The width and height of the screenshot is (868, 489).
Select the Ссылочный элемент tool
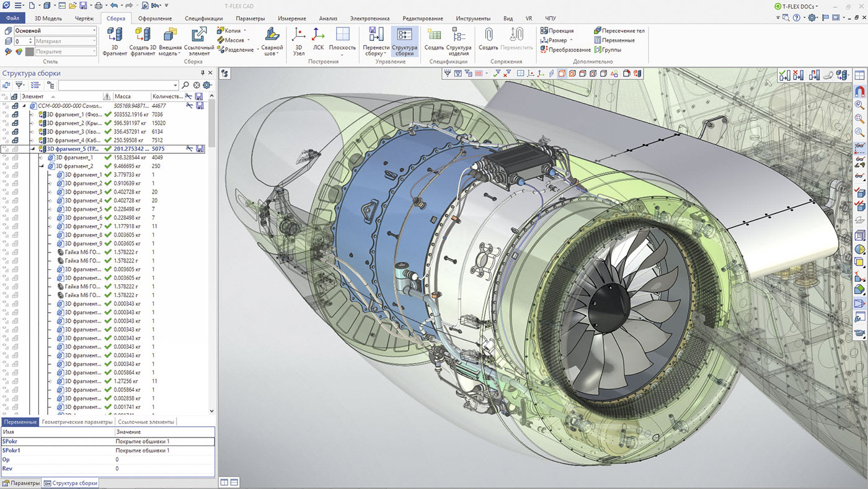tap(199, 42)
